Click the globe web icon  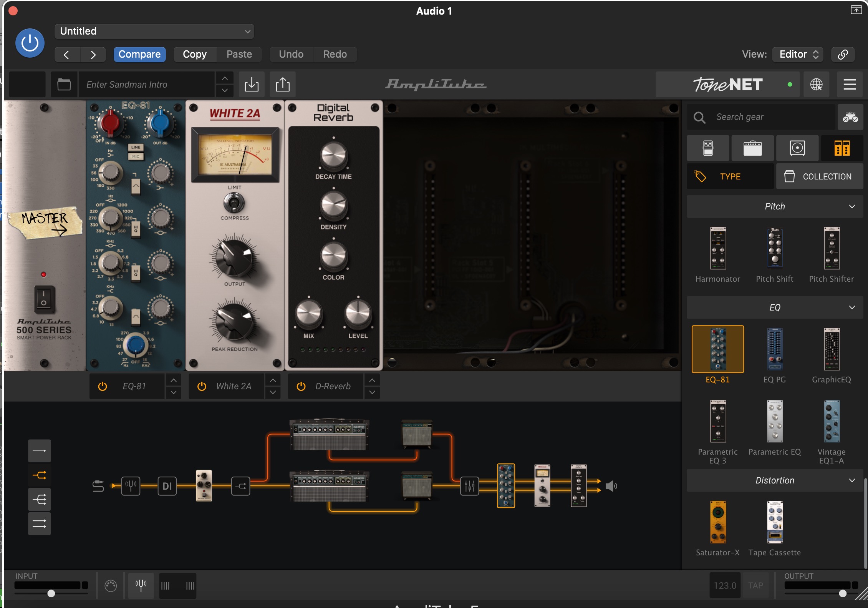tap(816, 85)
